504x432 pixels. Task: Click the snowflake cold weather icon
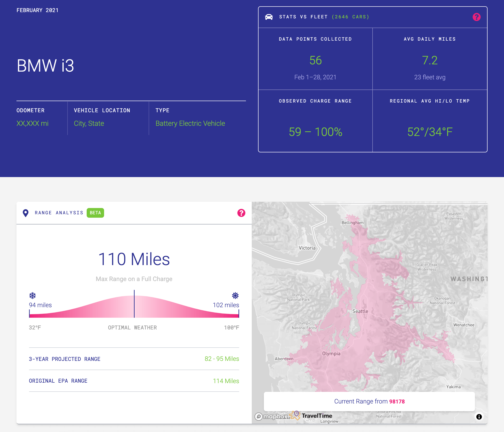[x=32, y=296]
